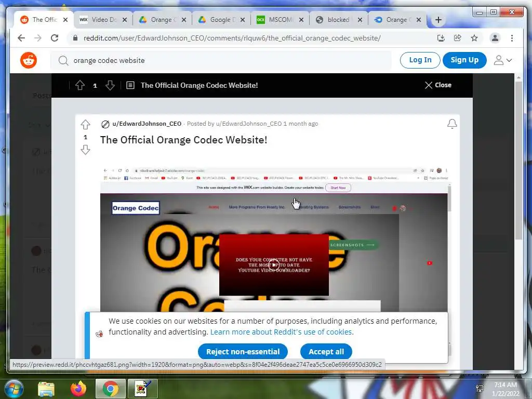Open u/EdwardJohnson_CEO profile link
The width and height of the screenshot is (532, 399).
147,124
